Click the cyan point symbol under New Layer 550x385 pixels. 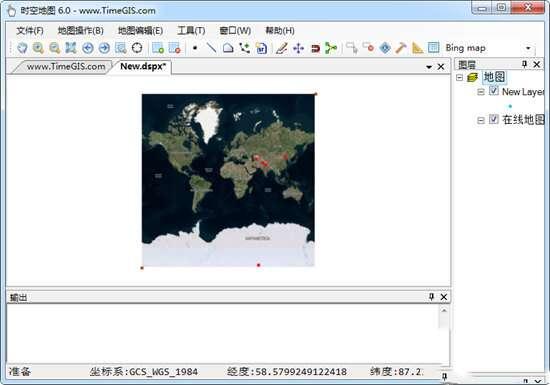[x=510, y=106]
